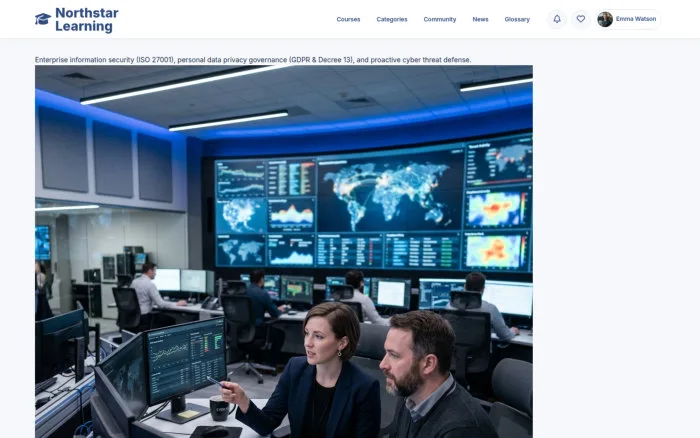
Task: Click the desk monitor showing charts
Action: [186, 360]
